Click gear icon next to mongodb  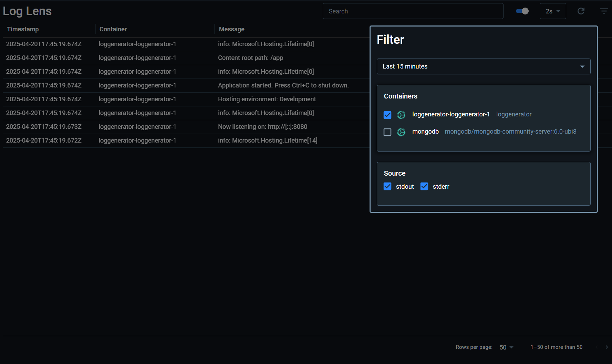pyautogui.click(x=401, y=132)
